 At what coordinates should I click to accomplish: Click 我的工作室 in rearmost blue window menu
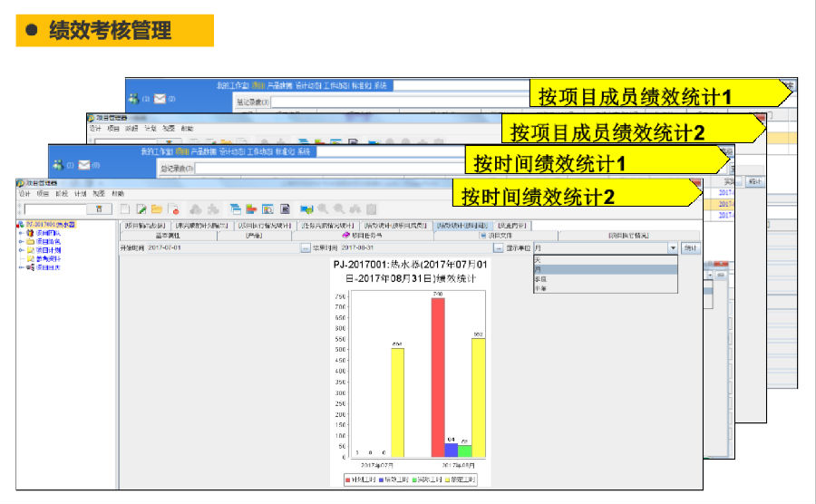233,85
